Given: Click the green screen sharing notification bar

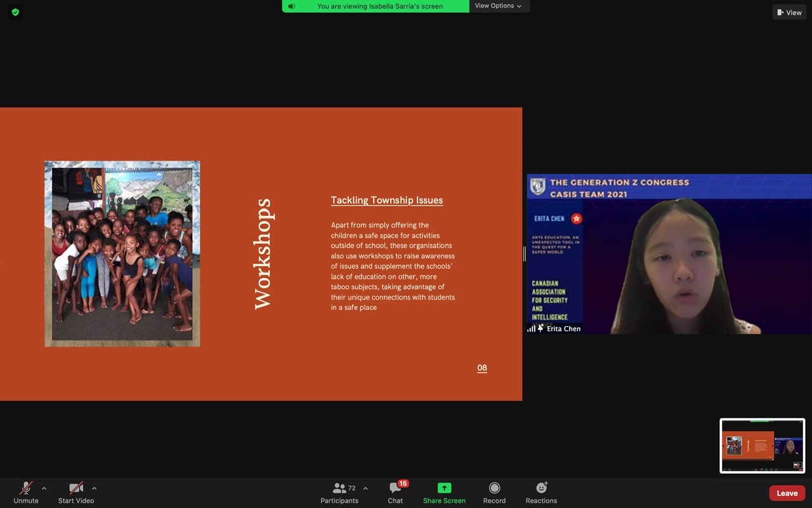Looking at the screenshot, I should [380, 6].
